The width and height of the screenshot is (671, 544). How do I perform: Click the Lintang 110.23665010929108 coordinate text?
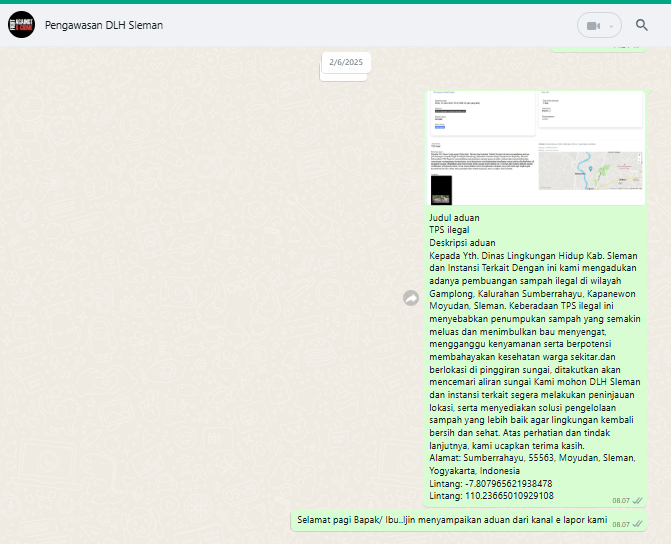[490, 496]
